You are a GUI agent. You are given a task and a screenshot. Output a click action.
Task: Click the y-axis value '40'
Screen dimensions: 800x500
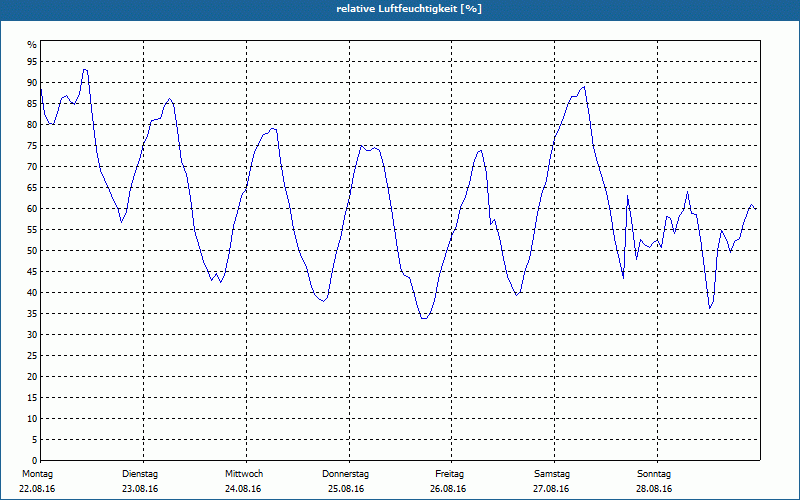pyautogui.click(x=32, y=293)
